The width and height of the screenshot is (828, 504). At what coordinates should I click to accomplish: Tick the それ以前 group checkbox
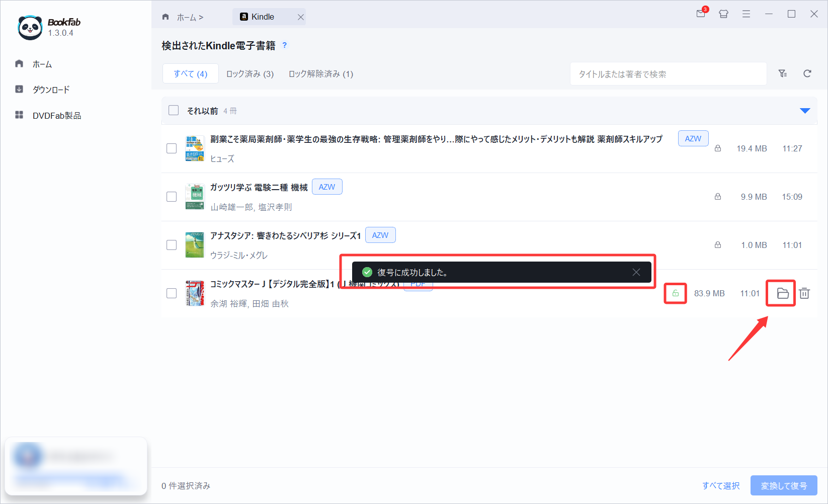[174, 110]
